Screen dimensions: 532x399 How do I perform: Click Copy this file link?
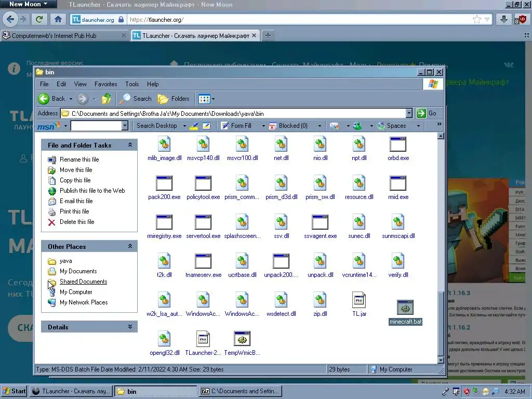pyautogui.click(x=75, y=180)
